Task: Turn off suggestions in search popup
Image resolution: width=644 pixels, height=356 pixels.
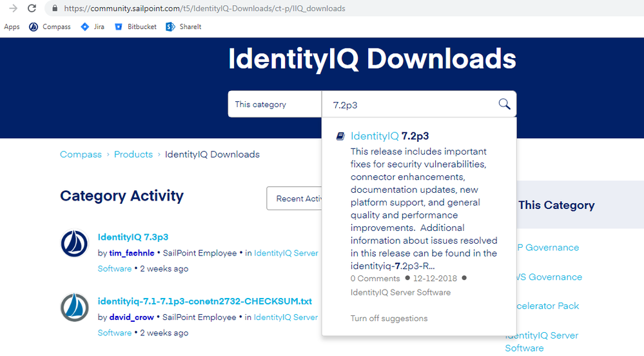Action: pyautogui.click(x=389, y=318)
